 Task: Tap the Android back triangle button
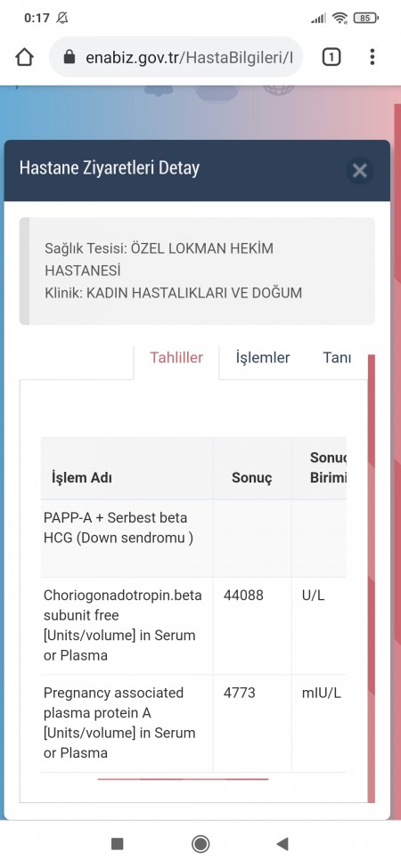pyautogui.click(x=282, y=844)
